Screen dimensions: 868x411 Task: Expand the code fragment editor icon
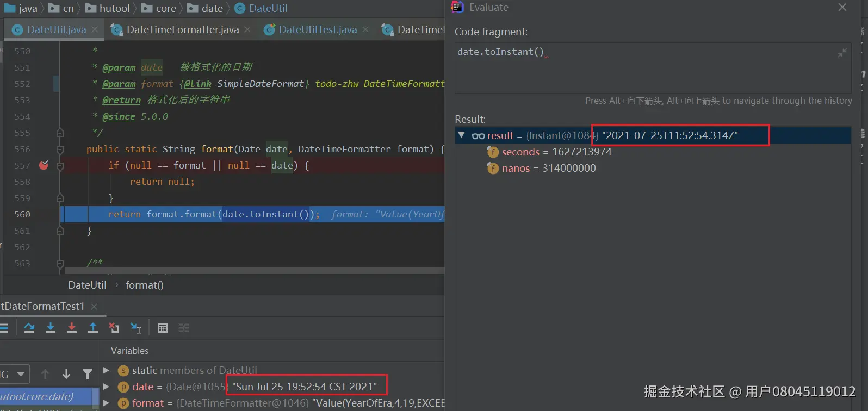pyautogui.click(x=842, y=53)
